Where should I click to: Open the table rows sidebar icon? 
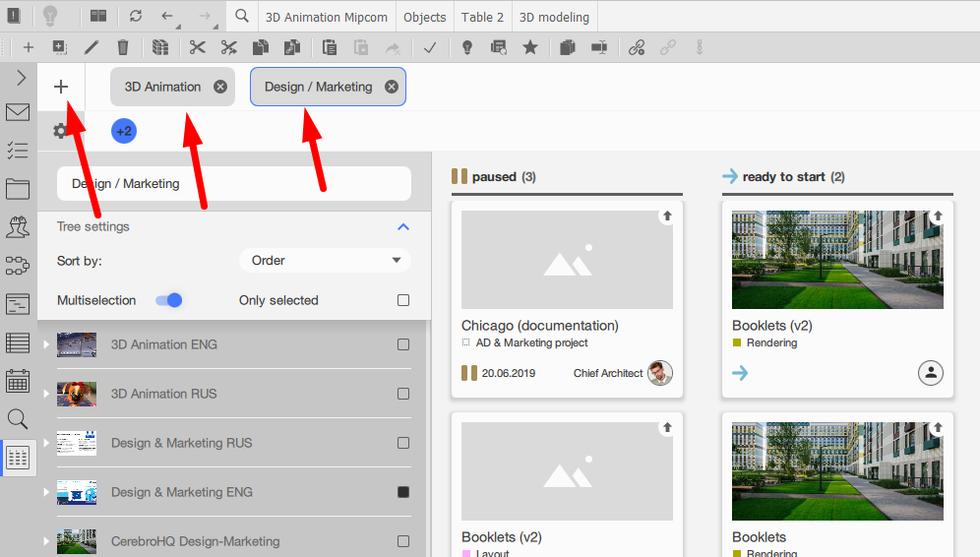click(x=18, y=342)
